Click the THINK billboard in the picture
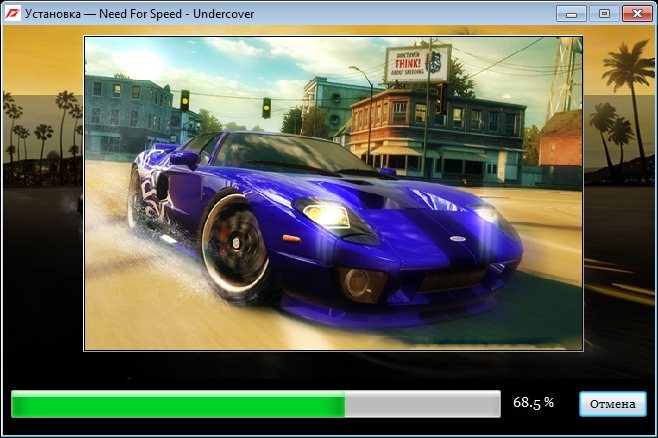The width and height of the screenshot is (658, 438). [x=417, y=63]
